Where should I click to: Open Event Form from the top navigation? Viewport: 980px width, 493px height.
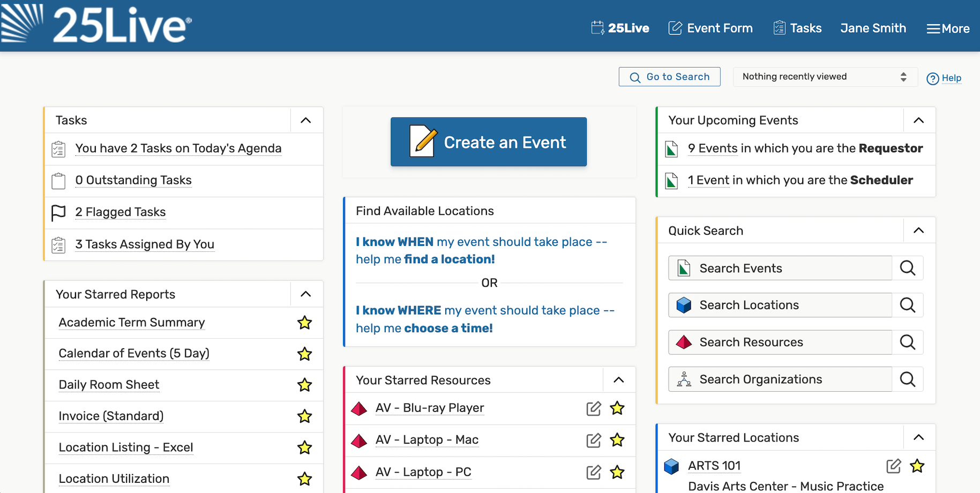pyautogui.click(x=710, y=28)
